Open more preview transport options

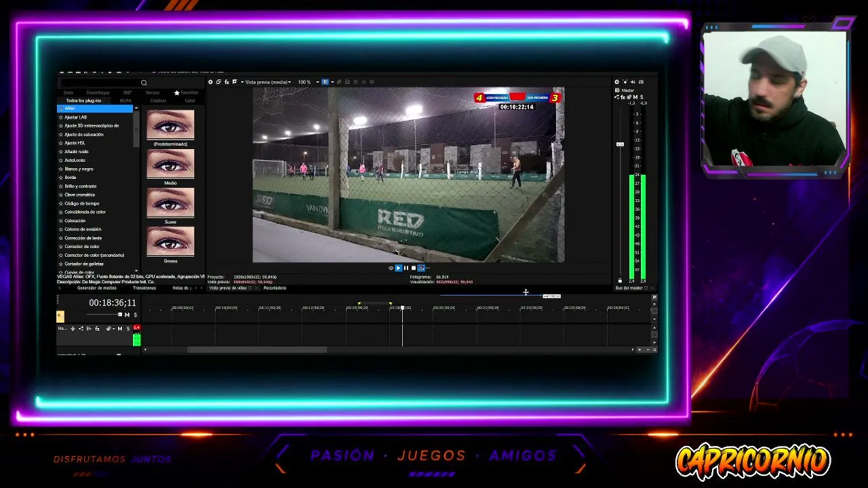(x=427, y=268)
